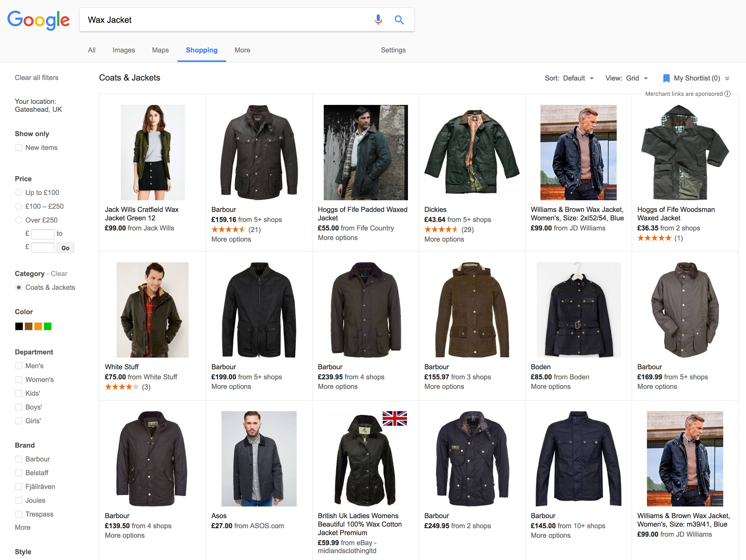Filter by green color swatch
Image resolution: width=746 pixels, height=560 pixels.
pos(48,326)
